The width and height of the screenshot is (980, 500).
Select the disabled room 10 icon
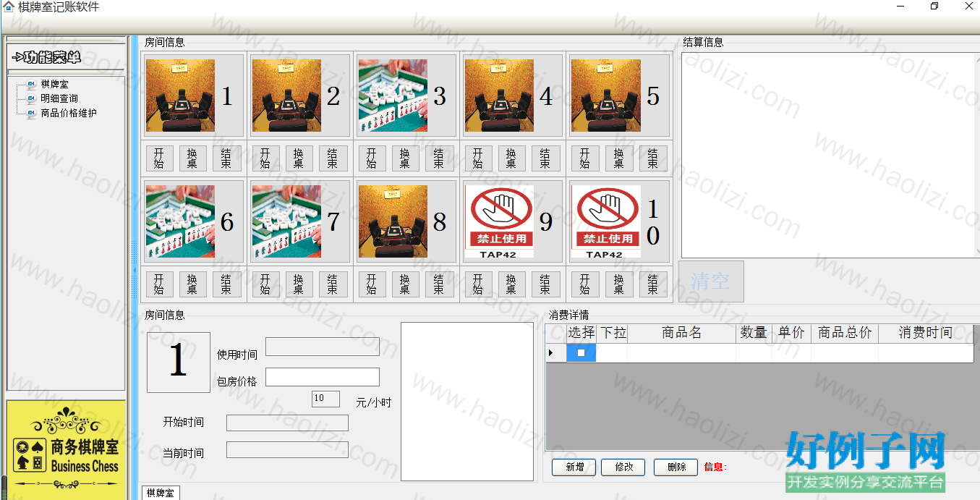tap(605, 221)
